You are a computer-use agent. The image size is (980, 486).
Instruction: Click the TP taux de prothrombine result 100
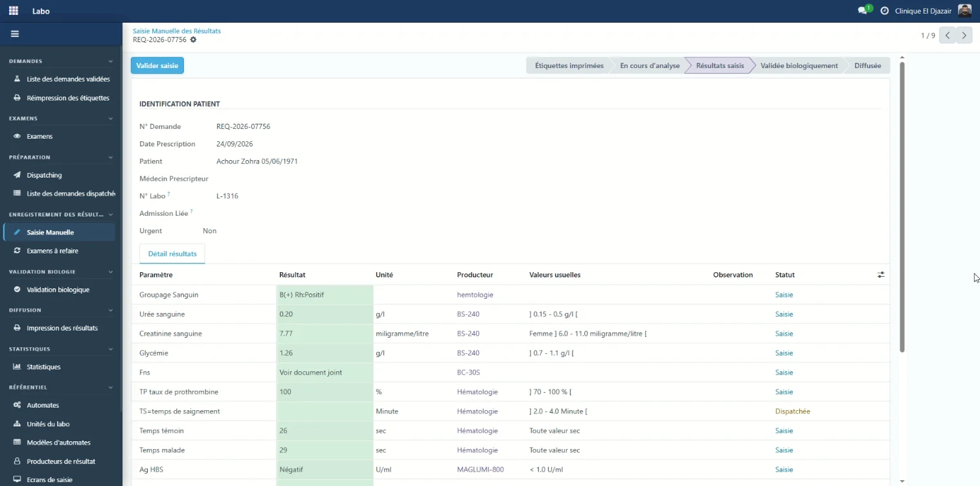(x=285, y=392)
